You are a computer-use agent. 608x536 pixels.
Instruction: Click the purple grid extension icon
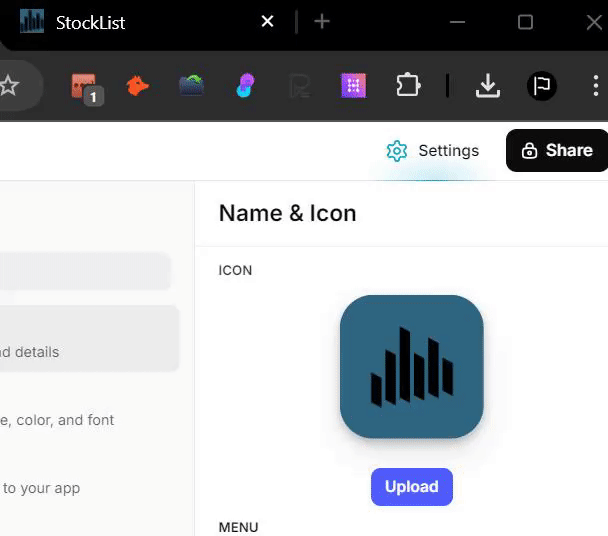point(353,85)
